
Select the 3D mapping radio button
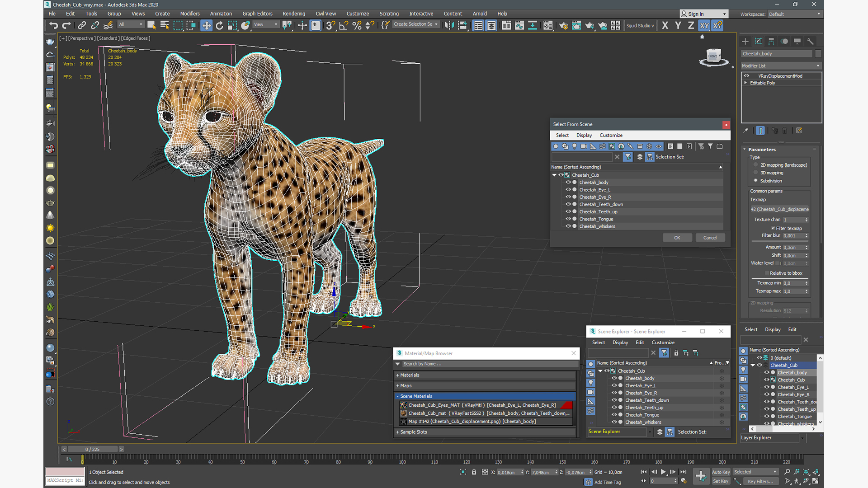(755, 173)
